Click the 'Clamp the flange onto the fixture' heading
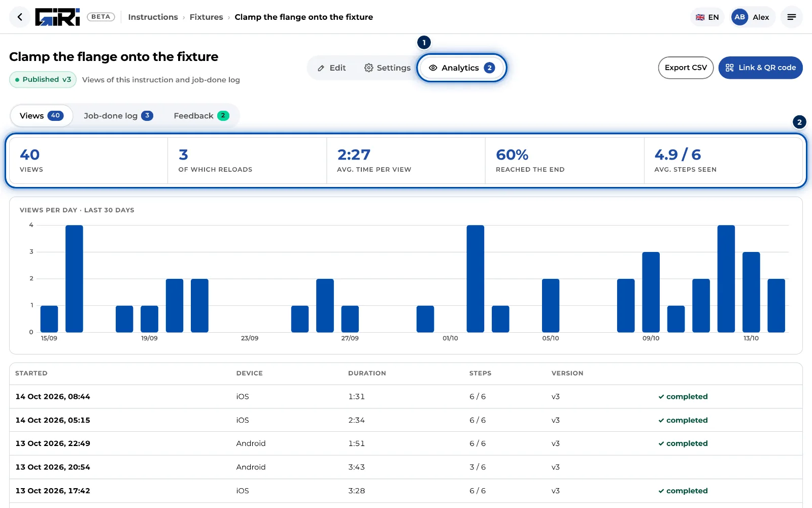 pos(114,57)
